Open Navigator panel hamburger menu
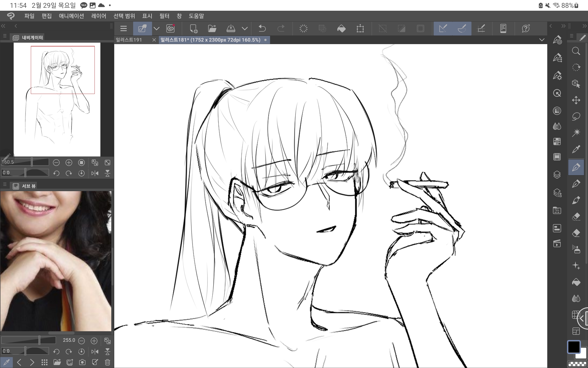This screenshot has width=588, height=368. point(5,36)
